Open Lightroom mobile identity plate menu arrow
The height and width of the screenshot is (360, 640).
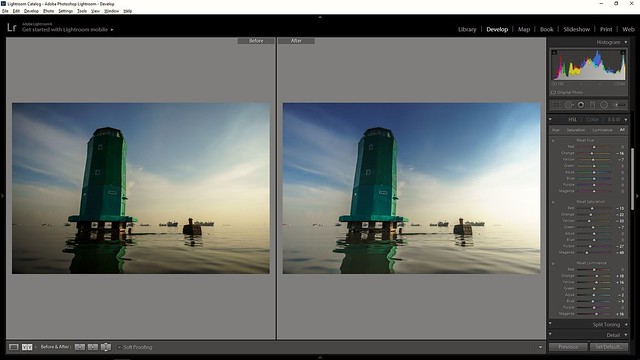(112, 30)
